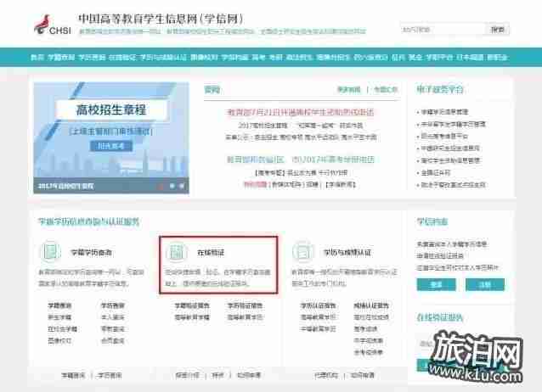Open the red top news headline
Image resolution: width=542 pixels, height=392 pixels.
[x=300, y=112]
